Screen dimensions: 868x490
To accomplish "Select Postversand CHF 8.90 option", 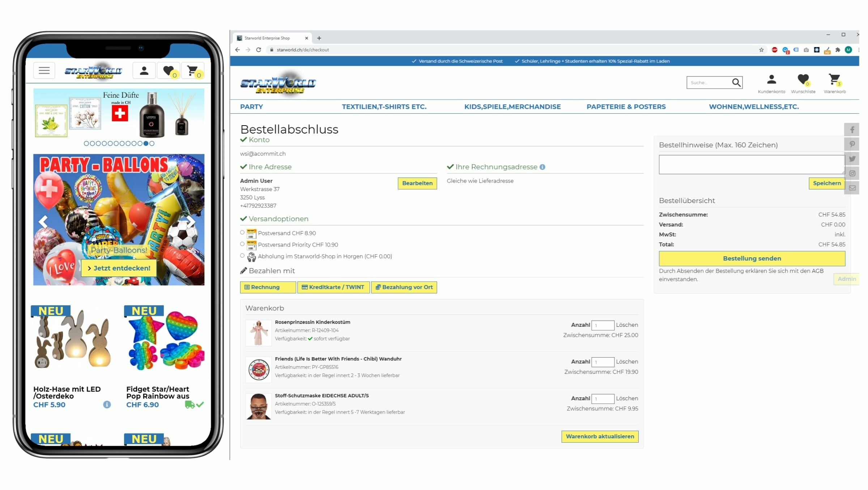I will pos(242,232).
